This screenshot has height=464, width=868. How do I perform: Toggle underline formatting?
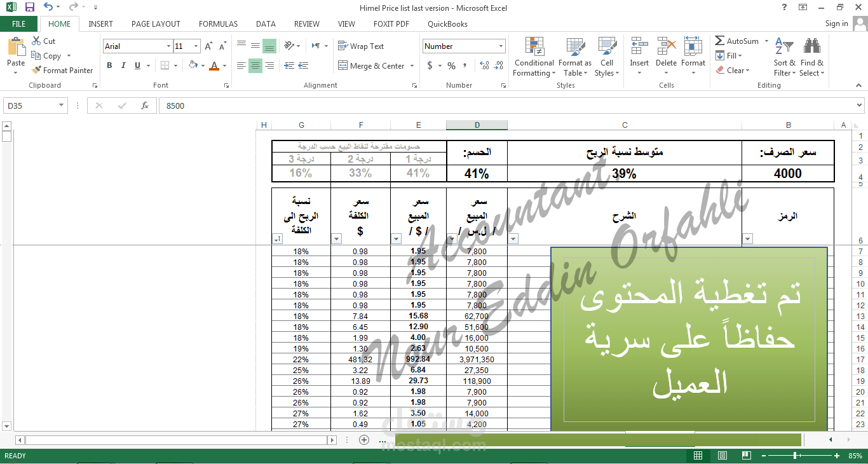(137, 65)
